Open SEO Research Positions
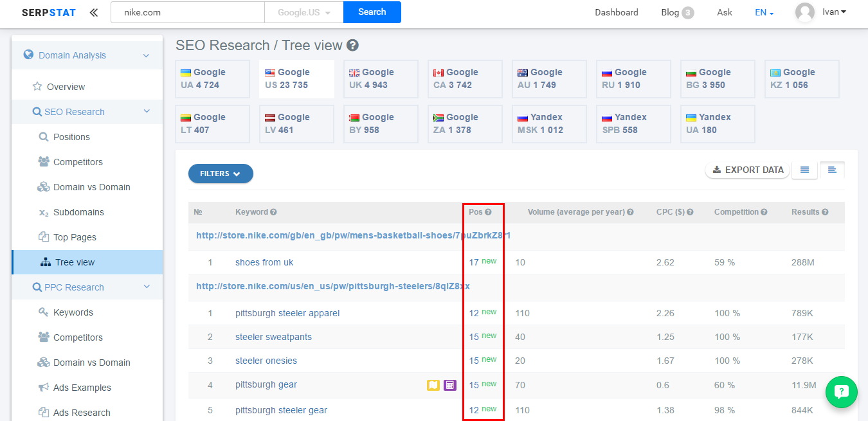The height and width of the screenshot is (421, 868). click(x=71, y=137)
